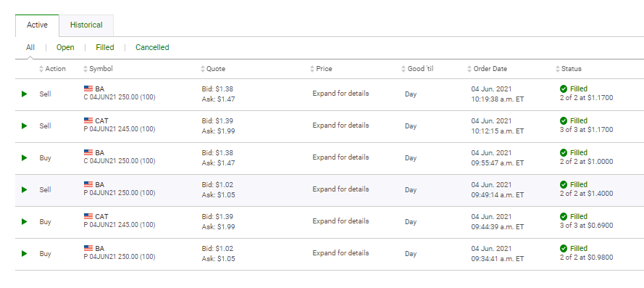The height and width of the screenshot is (288, 644).
Task: Switch to the Historical tab
Action: click(x=86, y=25)
